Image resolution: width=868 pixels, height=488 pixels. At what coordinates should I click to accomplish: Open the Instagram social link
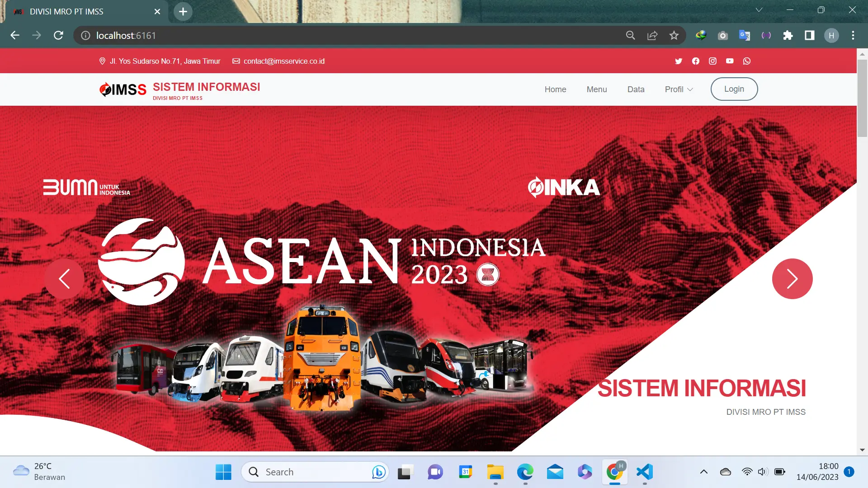(x=712, y=61)
